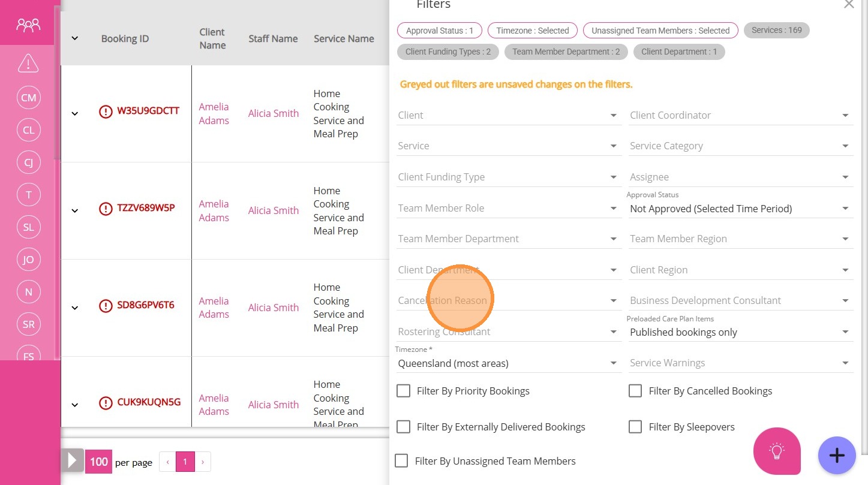The width and height of the screenshot is (868, 485).
Task: Open the warning triangle alerts icon
Action: pos(28,62)
